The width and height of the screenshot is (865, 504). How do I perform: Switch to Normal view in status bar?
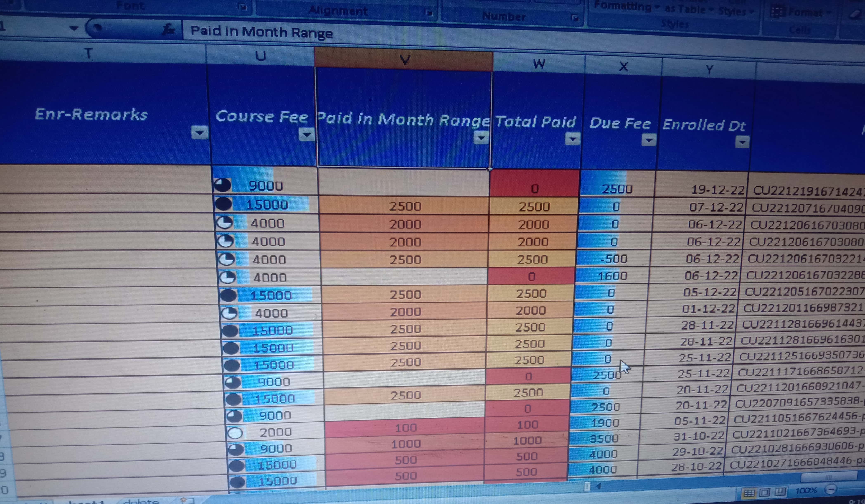(x=749, y=493)
